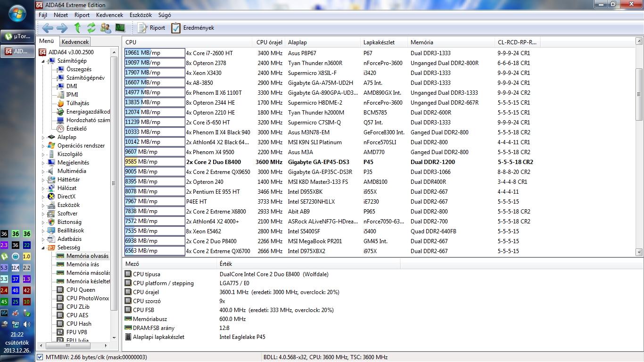Expand the Multimédia tree node
The height and width of the screenshot is (362, 644).
[x=43, y=172]
